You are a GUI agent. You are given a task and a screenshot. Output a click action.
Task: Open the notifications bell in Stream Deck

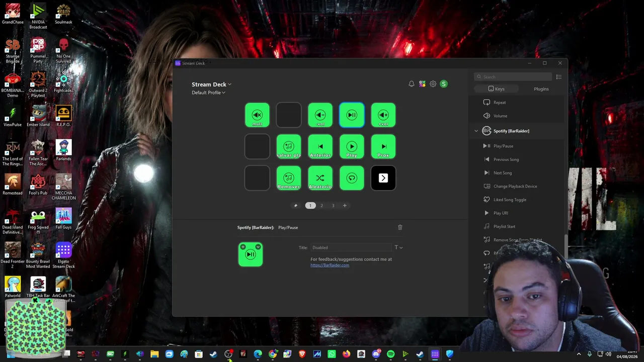click(412, 84)
